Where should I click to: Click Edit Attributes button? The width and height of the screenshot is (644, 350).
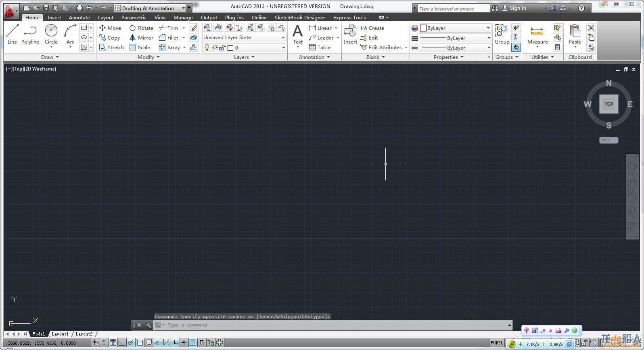point(381,47)
